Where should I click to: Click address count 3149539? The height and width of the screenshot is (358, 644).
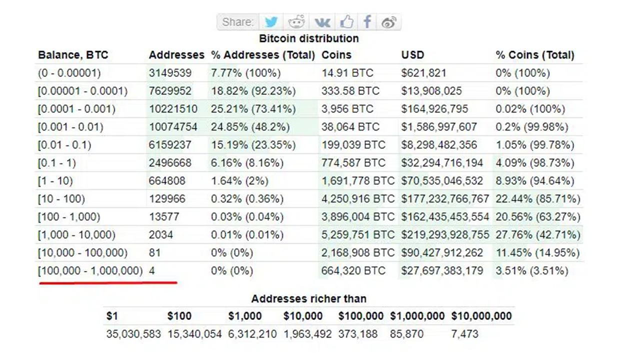[170, 73]
